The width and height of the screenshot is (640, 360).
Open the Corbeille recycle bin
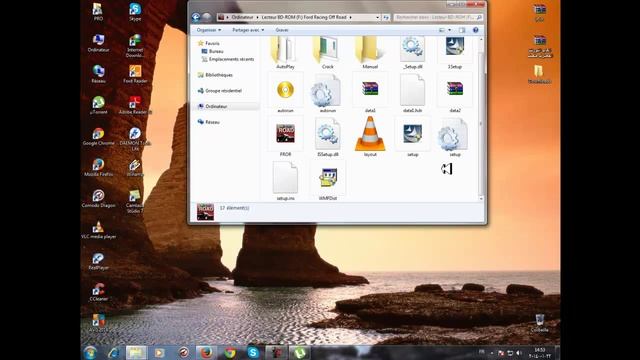540,322
